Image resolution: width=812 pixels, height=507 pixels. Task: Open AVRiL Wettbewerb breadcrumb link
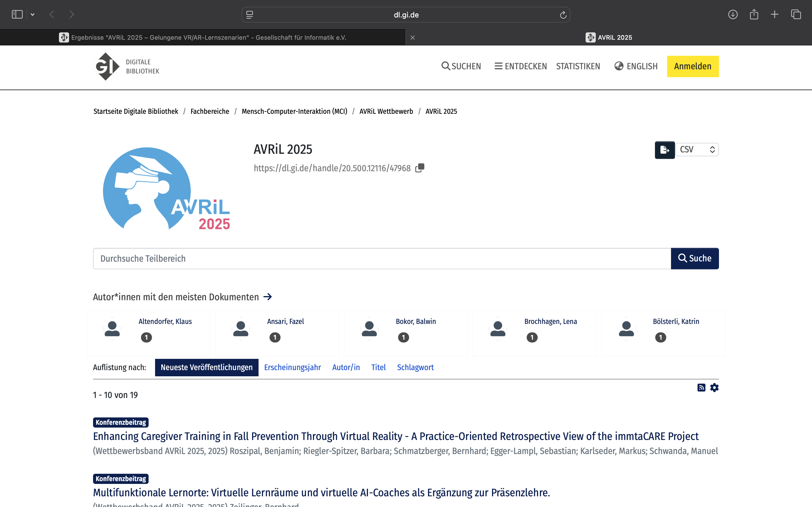point(386,111)
